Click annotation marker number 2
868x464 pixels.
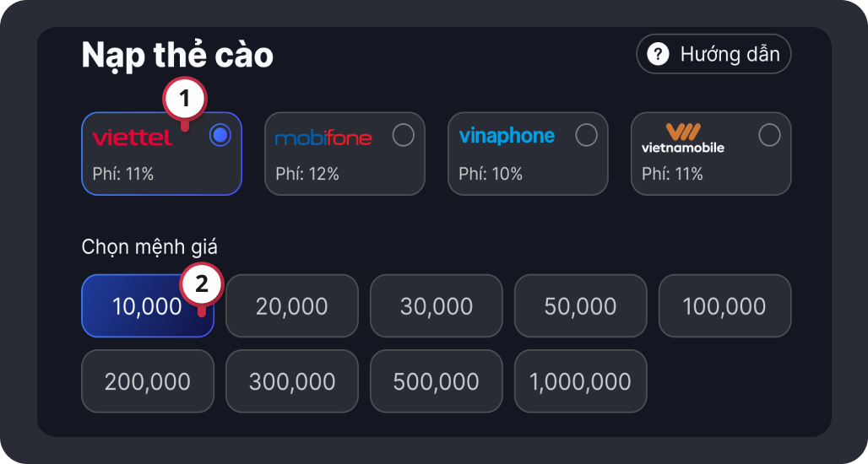(201, 285)
